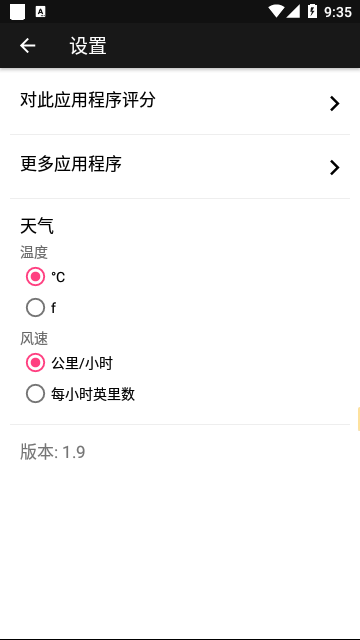360x640 pixels.
Task: Tap the 版本: 1.9 version label
Action: tap(53, 452)
